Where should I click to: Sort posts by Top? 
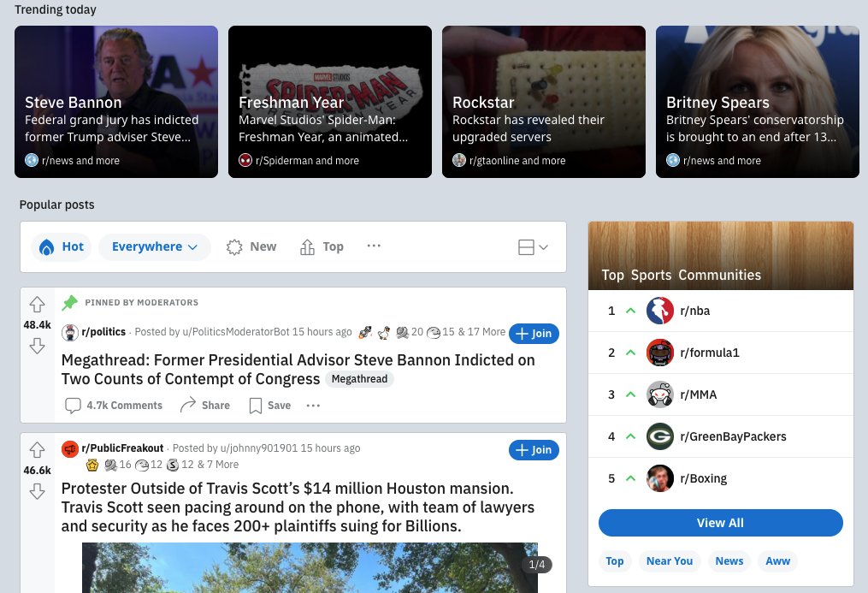pyautogui.click(x=322, y=247)
